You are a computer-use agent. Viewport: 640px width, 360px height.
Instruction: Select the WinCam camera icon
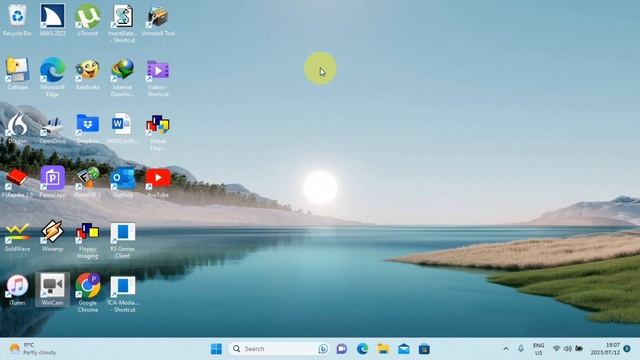click(53, 290)
